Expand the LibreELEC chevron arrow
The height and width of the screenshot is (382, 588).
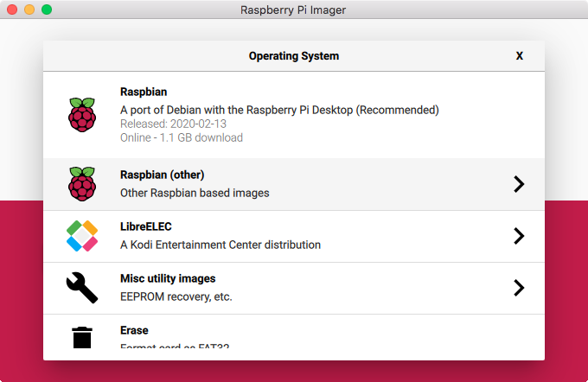[x=519, y=236]
